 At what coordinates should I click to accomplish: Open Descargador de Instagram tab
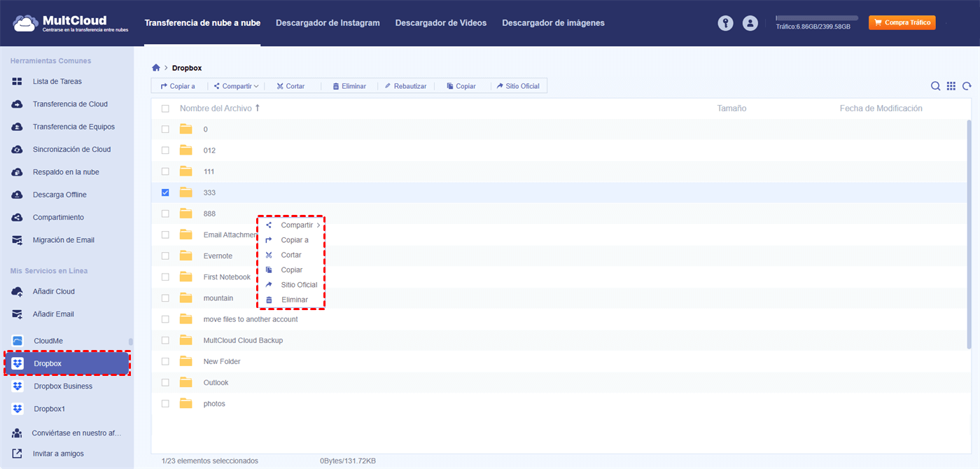(328, 23)
